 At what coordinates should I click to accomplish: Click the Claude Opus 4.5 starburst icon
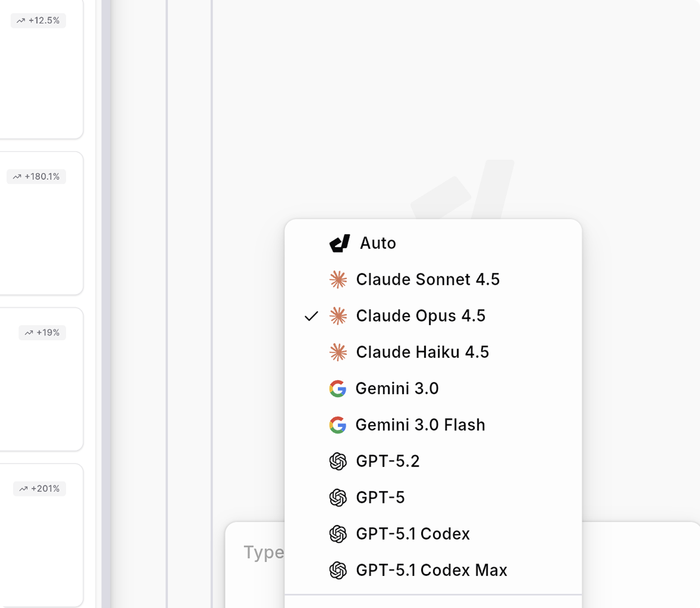coord(338,316)
